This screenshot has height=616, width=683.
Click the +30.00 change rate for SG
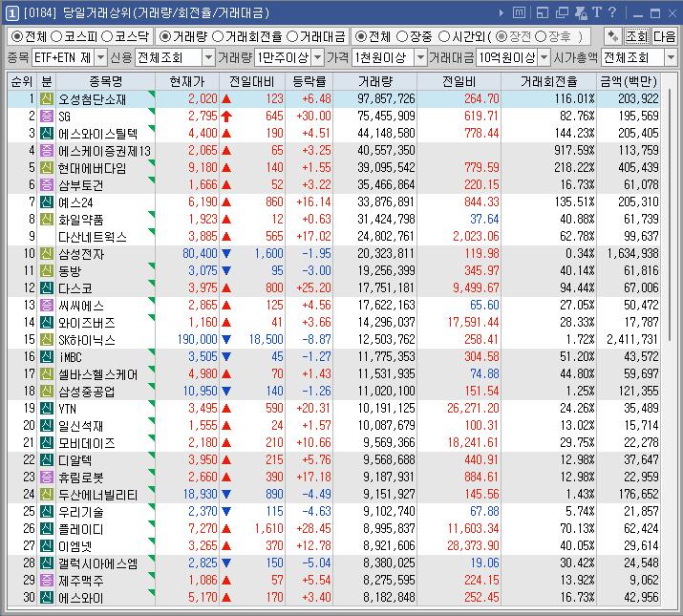[x=313, y=116]
